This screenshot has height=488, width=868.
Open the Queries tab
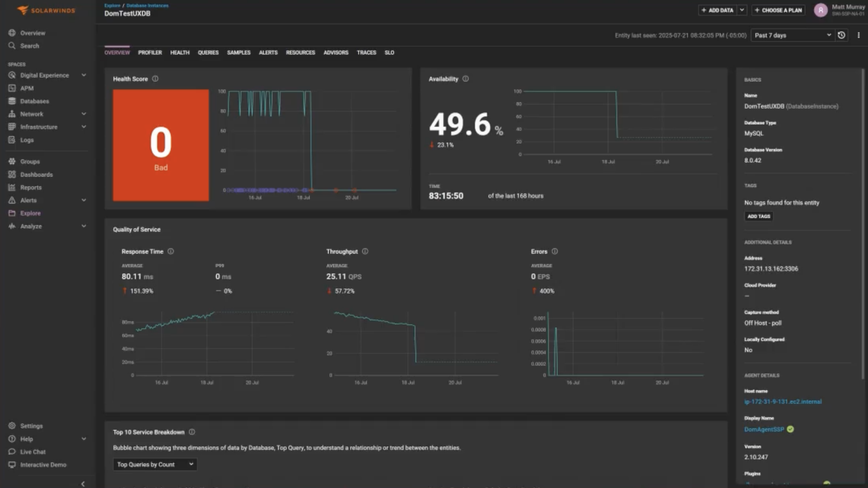[x=208, y=53]
